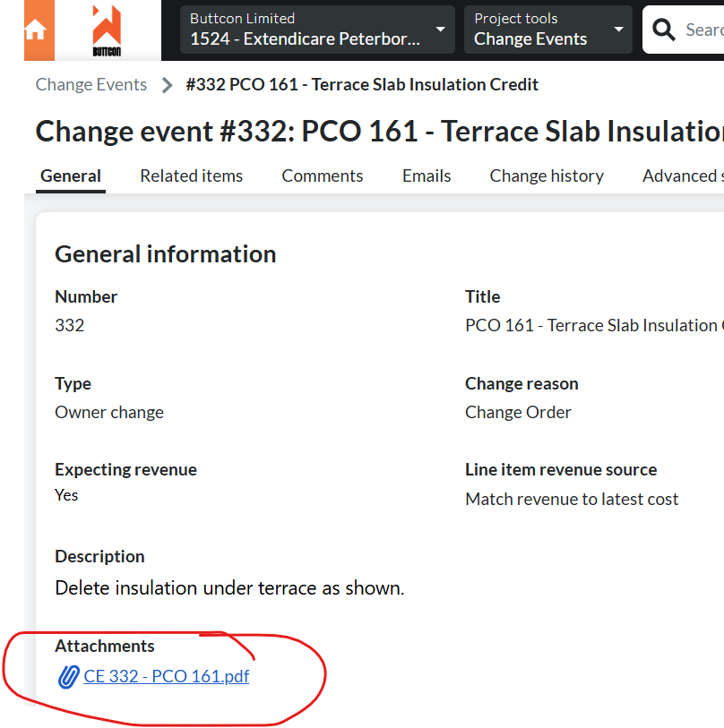This screenshot has width=724, height=728.
Task: Click the Buttcon company logo
Action: (107, 30)
